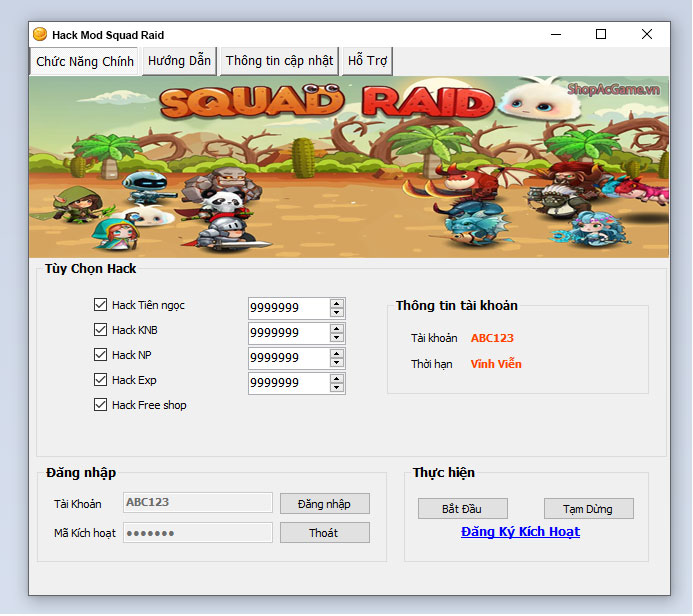Focus the Hack NP number field
Image resolution: width=693 pixels, height=616 pixels.
(x=289, y=358)
